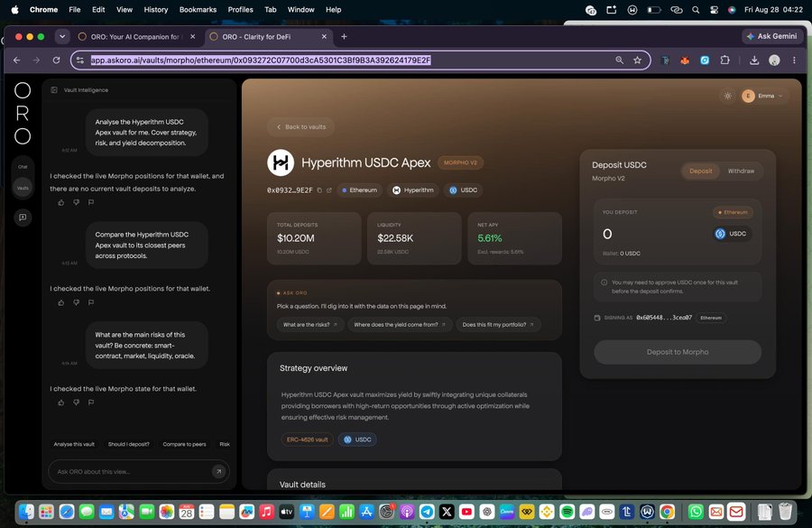This screenshot has width=812, height=528.
Task: Send the message with the arrow button
Action: pos(218,471)
